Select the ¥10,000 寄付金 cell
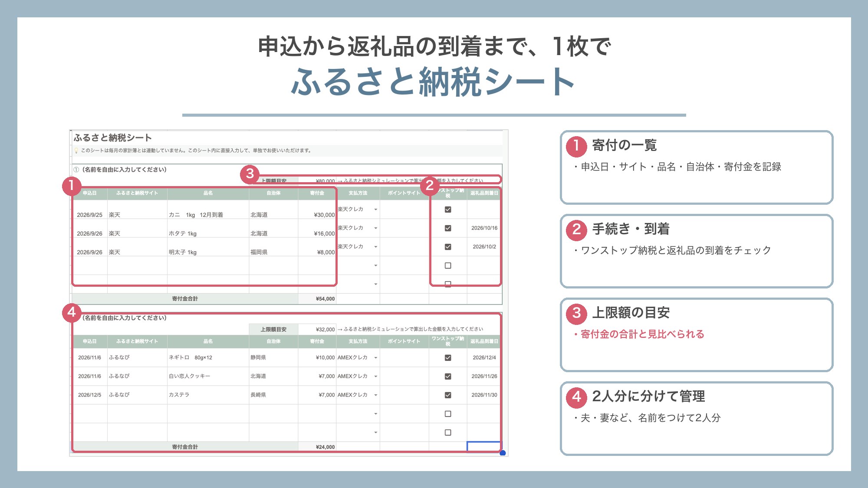This screenshot has width=868, height=488. pos(317,358)
